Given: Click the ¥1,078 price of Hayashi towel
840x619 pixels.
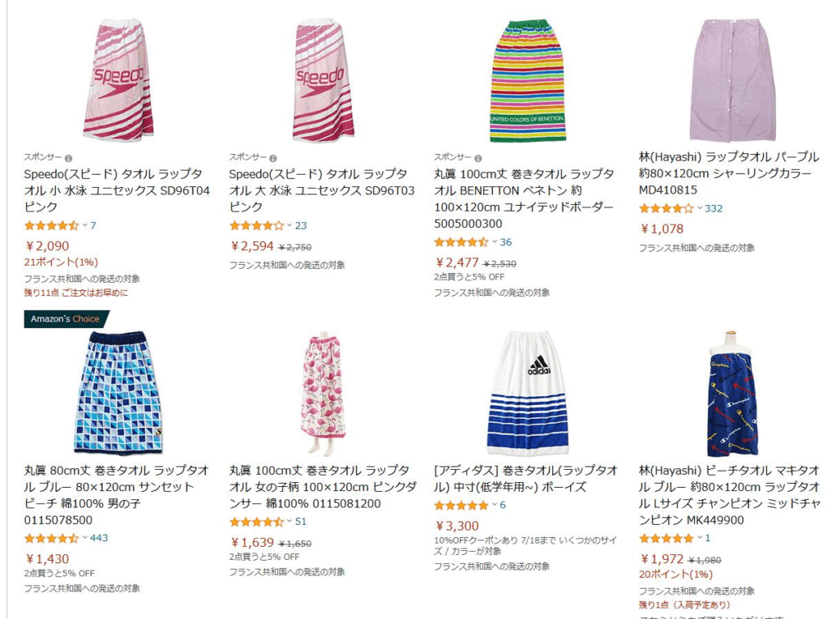Looking at the screenshot, I should [x=662, y=230].
